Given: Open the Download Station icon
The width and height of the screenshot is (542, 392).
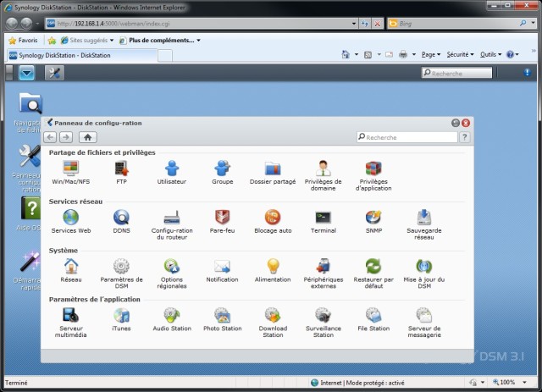Looking at the screenshot, I should coord(273,315).
